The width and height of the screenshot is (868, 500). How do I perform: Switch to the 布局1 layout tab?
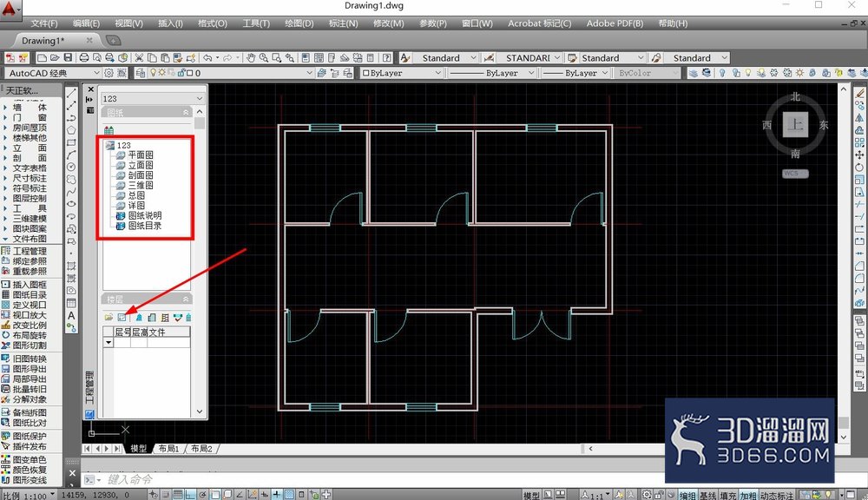click(x=169, y=449)
